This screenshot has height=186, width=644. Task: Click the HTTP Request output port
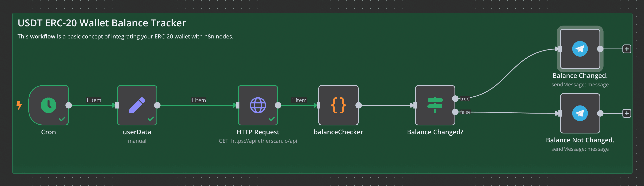[x=278, y=105]
